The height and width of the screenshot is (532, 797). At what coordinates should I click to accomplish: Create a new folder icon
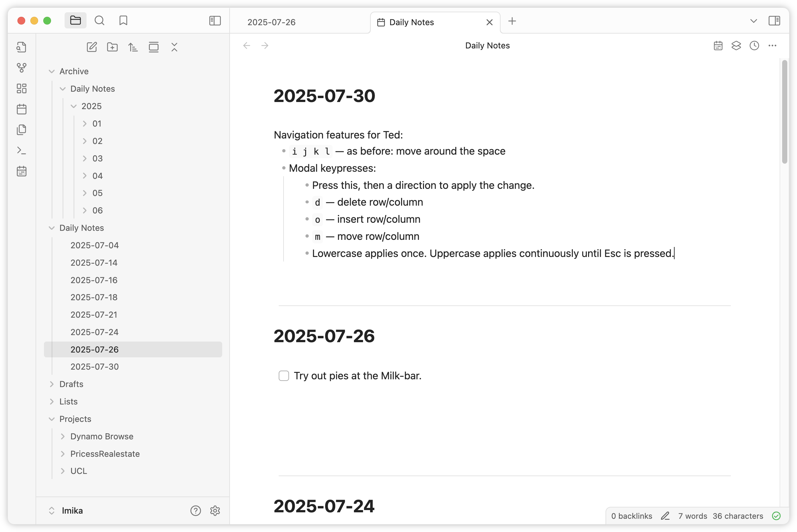click(112, 47)
